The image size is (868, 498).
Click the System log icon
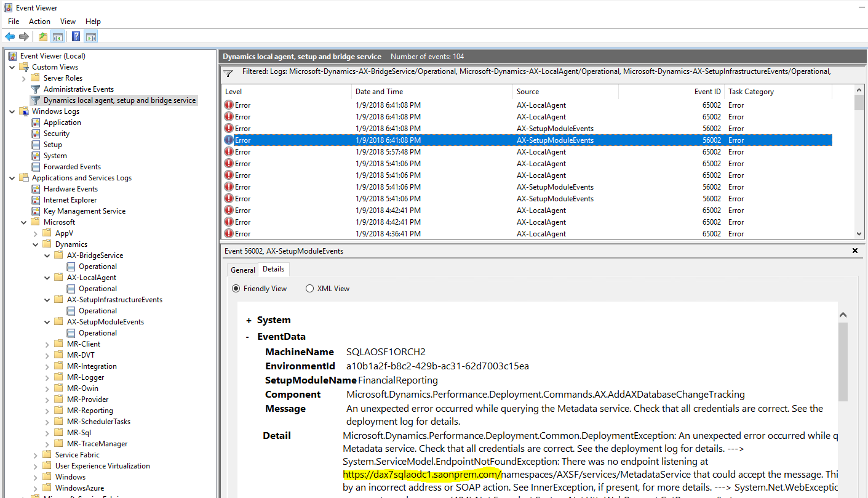coord(36,156)
